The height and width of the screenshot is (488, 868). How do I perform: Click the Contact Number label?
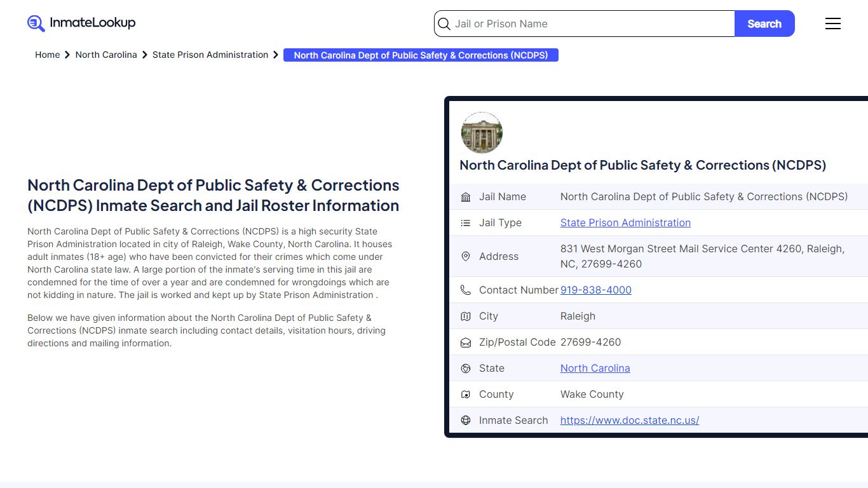519,290
